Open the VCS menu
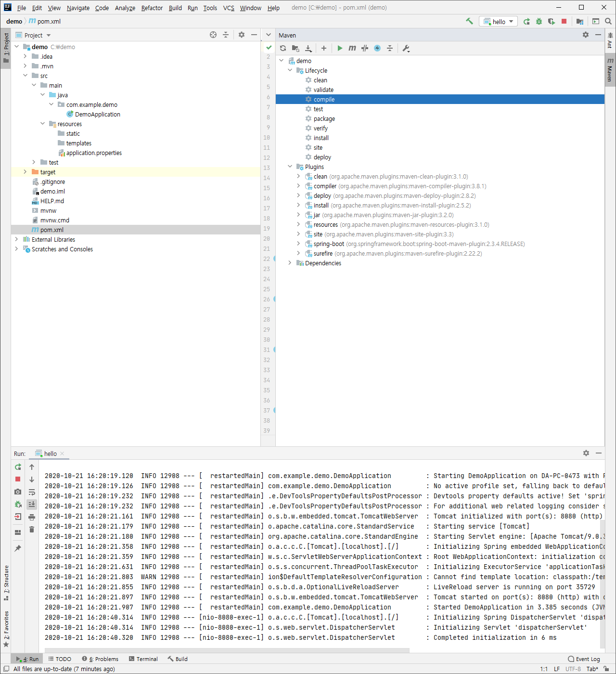This screenshot has height=674, width=616. click(x=229, y=8)
